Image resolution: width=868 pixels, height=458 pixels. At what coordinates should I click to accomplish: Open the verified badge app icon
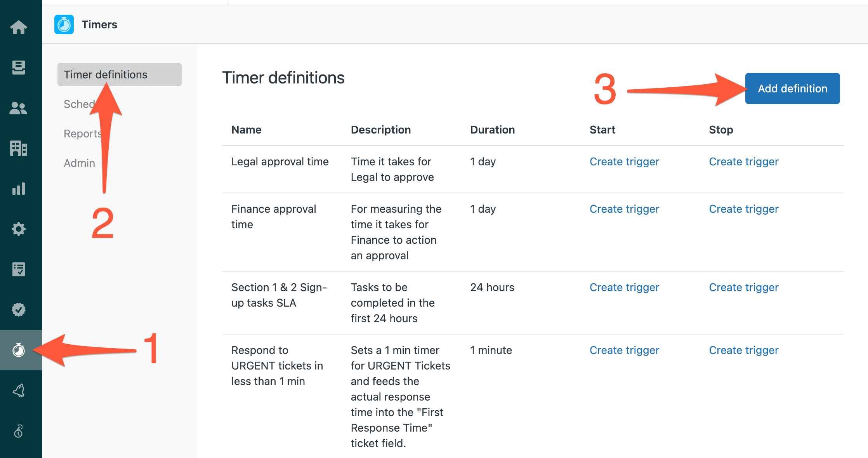pyautogui.click(x=19, y=310)
